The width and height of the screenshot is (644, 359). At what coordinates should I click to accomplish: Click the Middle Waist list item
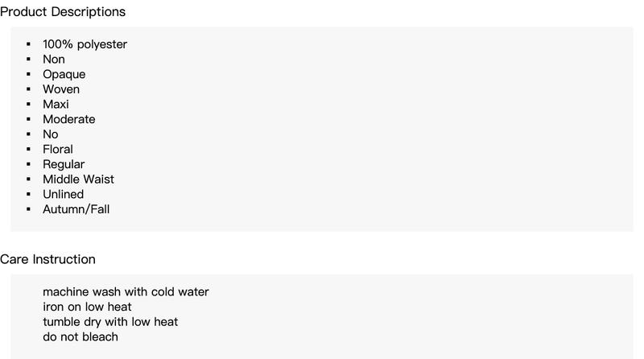click(x=78, y=179)
